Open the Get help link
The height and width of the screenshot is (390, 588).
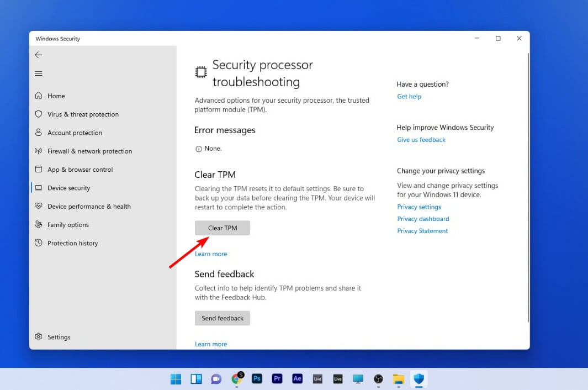coord(409,96)
